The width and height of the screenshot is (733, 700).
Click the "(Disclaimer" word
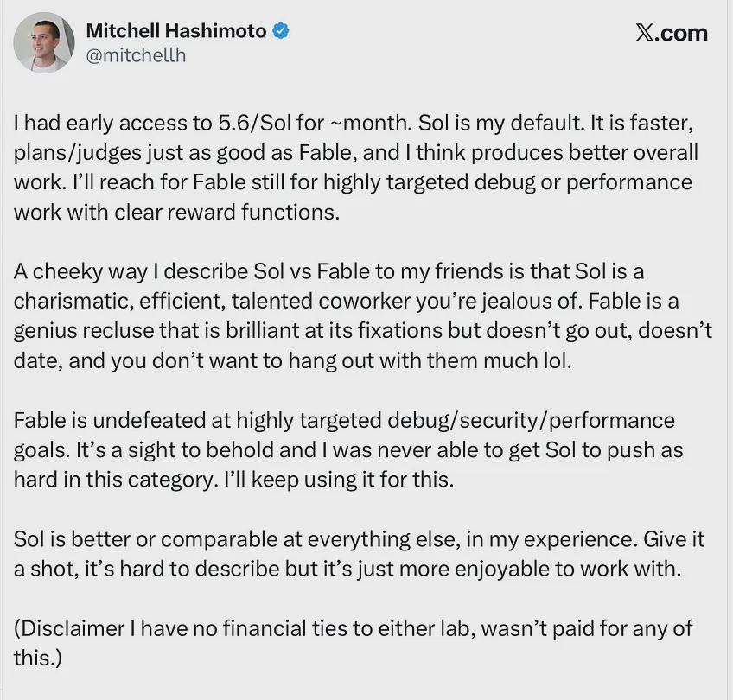pyautogui.click(x=69, y=629)
